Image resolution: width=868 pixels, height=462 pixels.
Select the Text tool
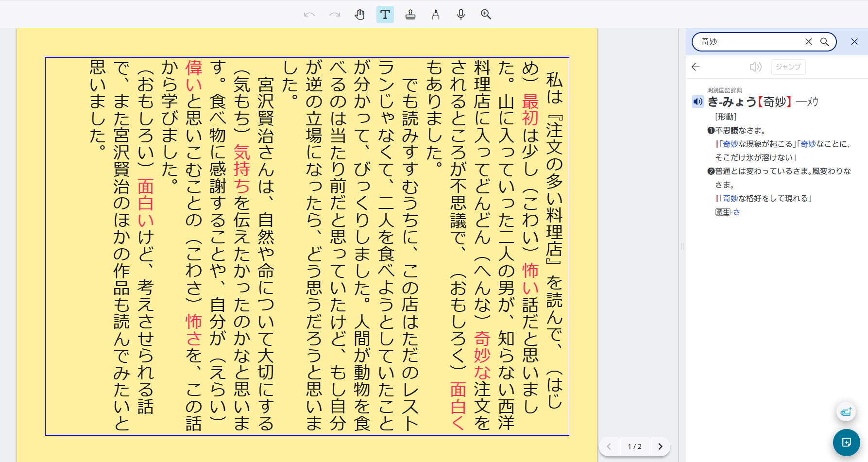coord(385,15)
